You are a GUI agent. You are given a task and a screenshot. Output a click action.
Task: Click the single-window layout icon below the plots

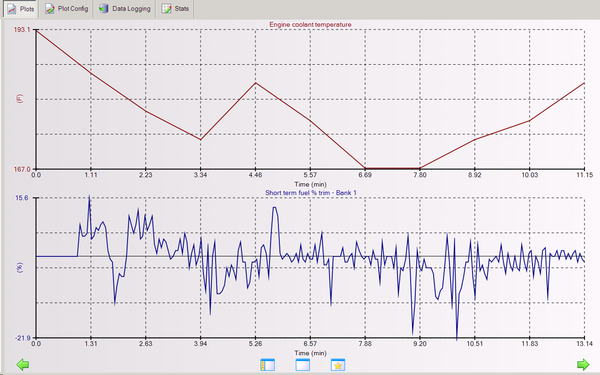(x=303, y=365)
